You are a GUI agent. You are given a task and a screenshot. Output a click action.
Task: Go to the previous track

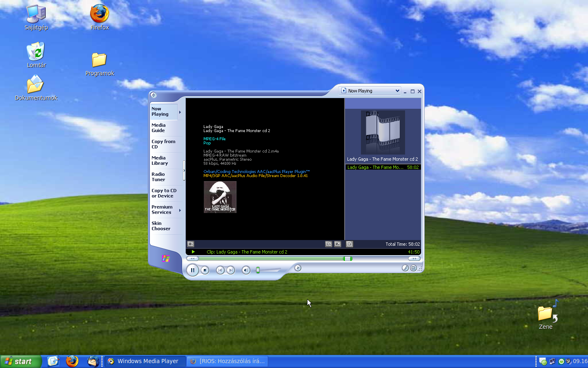point(220,270)
